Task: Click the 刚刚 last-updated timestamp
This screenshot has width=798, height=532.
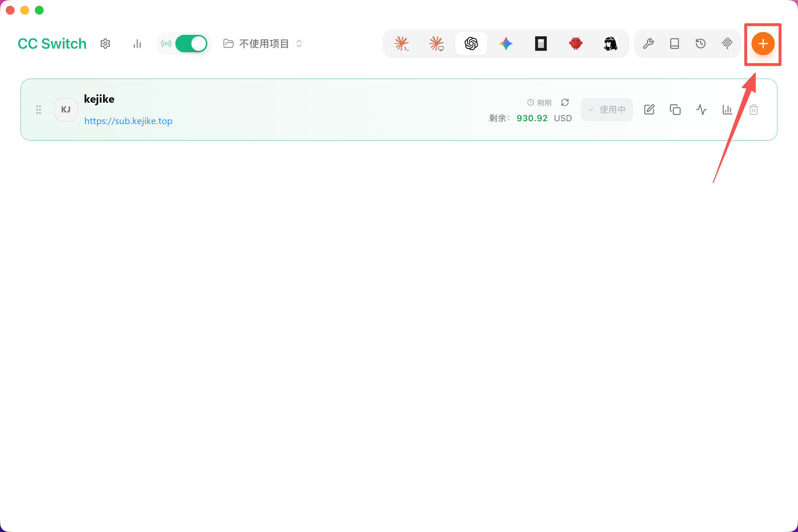Action: click(x=544, y=103)
